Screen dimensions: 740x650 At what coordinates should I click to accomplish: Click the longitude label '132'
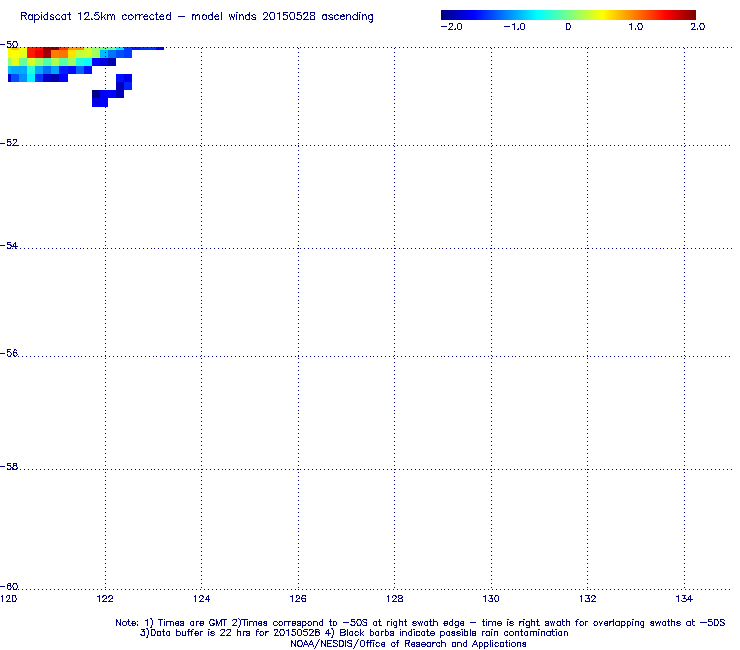(x=588, y=599)
